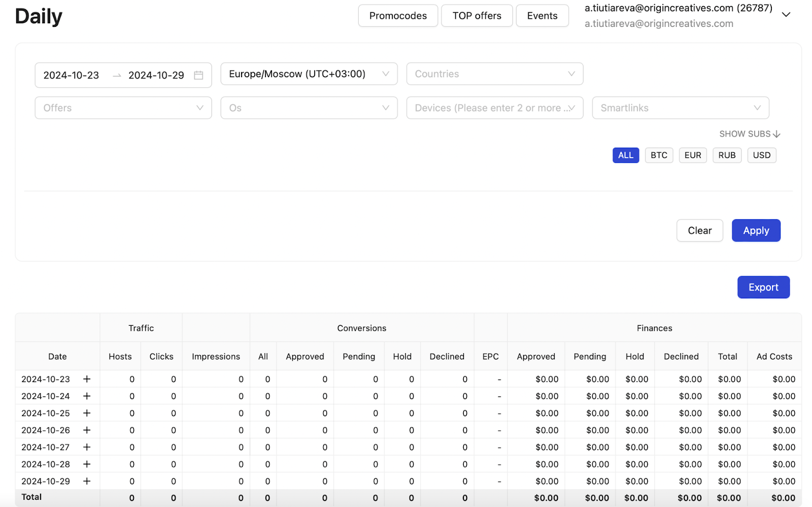Switch currency filter to USD
This screenshot has height=507, width=812.
(761, 155)
